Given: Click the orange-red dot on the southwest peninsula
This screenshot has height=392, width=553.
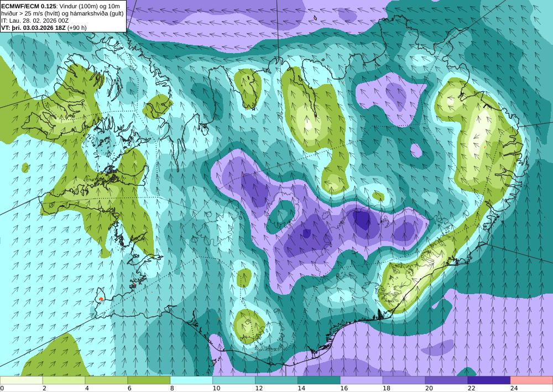Looking at the screenshot, I should click(101, 299).
